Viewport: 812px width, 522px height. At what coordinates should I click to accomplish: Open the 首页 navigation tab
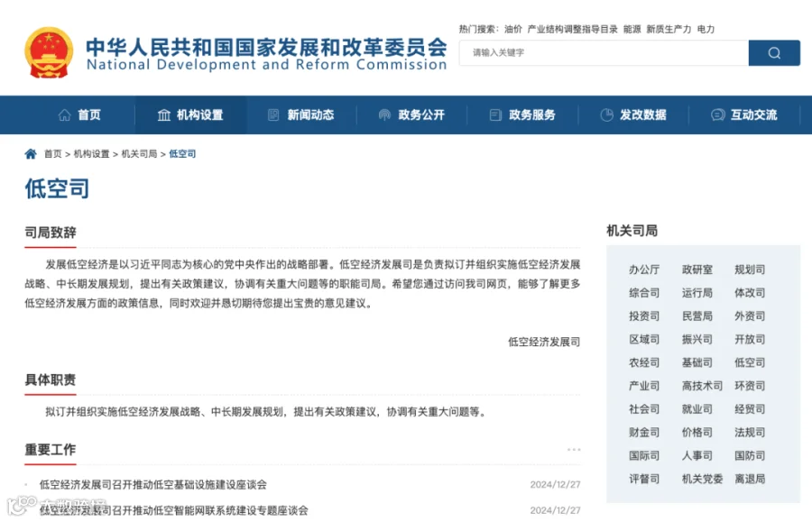79,114
